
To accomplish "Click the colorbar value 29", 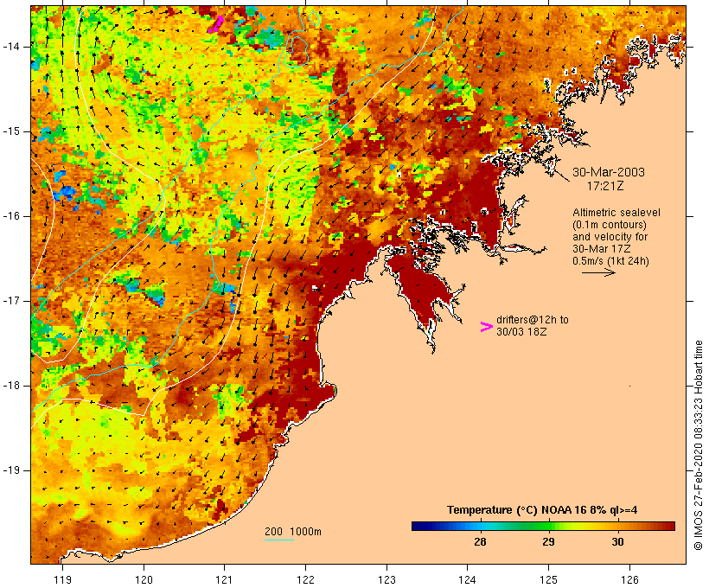I will (548, 541).
